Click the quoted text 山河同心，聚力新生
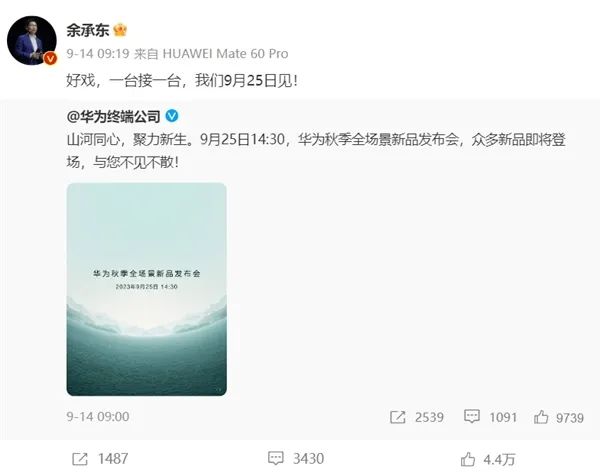Viewport: 600px width, 472px height. (x=127, y=139)
